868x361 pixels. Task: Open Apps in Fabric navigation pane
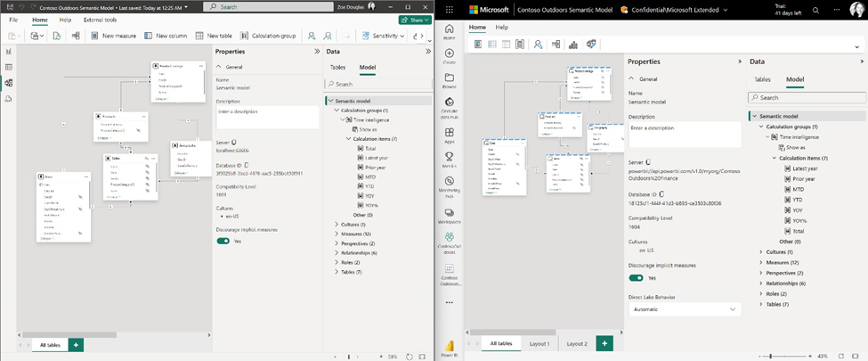[x=449, y=135]
